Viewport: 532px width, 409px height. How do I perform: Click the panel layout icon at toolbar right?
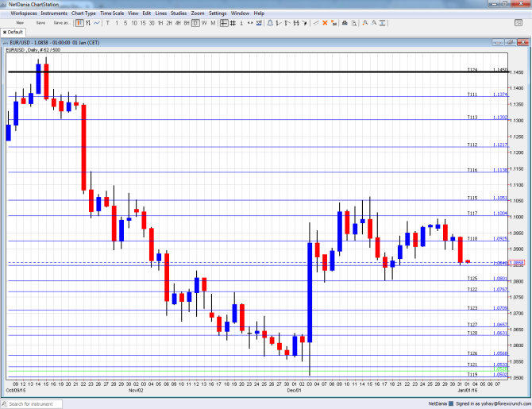(519, 23)
